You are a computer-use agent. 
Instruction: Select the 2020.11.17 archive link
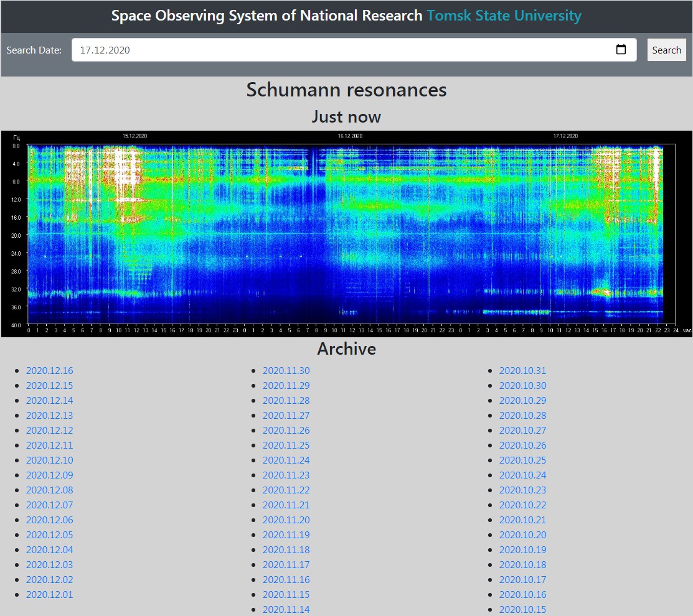point(286,565)
